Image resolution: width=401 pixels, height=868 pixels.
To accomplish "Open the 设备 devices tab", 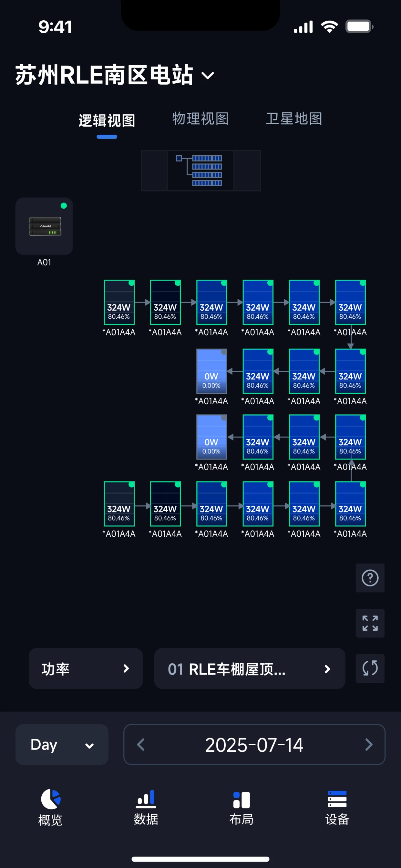I will [337, 807].
